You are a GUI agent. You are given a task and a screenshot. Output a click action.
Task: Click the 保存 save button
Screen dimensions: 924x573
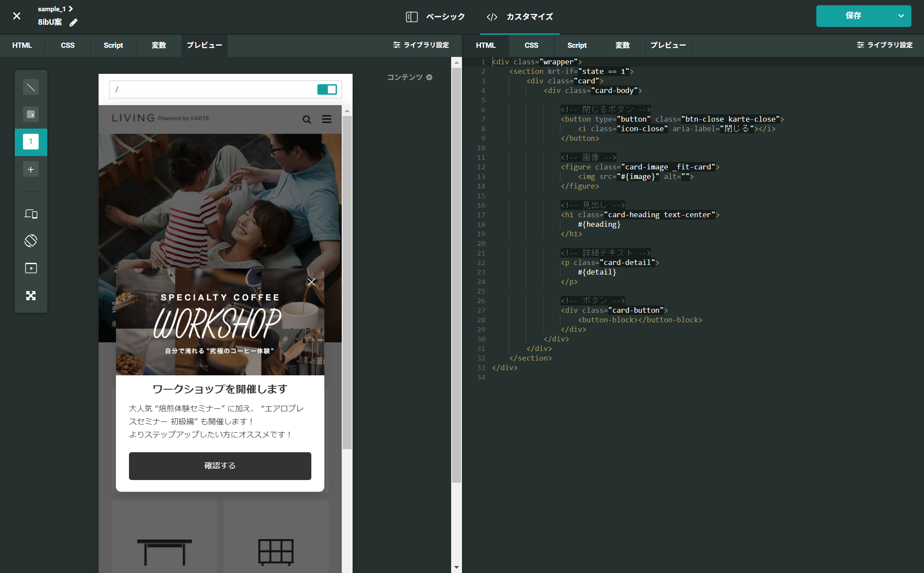click(853, 16)
